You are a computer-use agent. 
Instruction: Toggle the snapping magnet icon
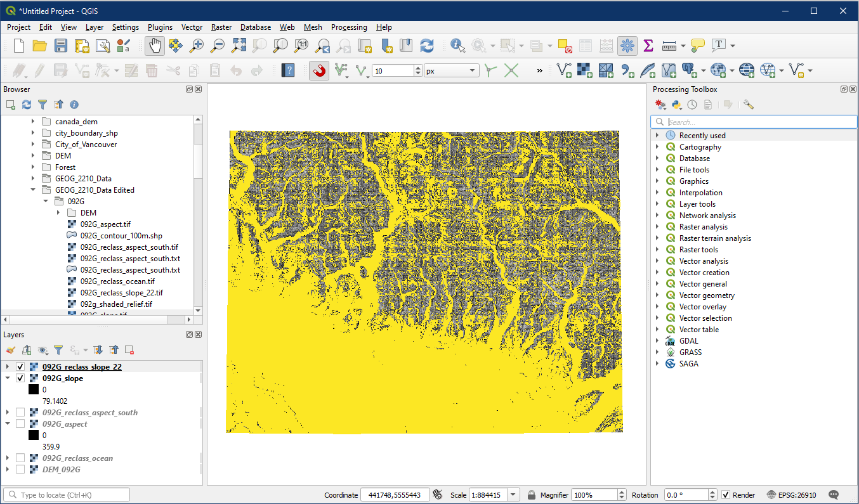click(x=319, y=70)
